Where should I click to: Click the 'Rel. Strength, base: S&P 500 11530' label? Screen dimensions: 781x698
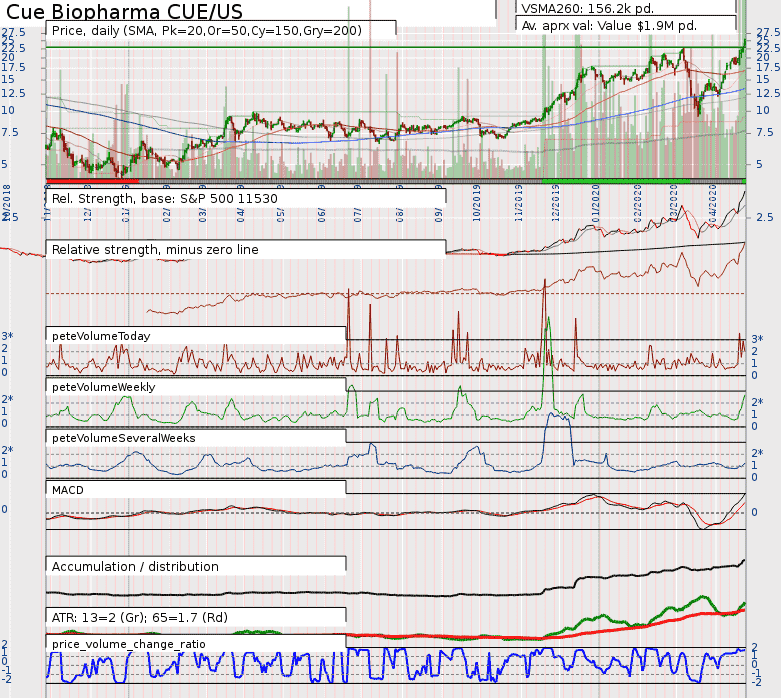(164, 199)
